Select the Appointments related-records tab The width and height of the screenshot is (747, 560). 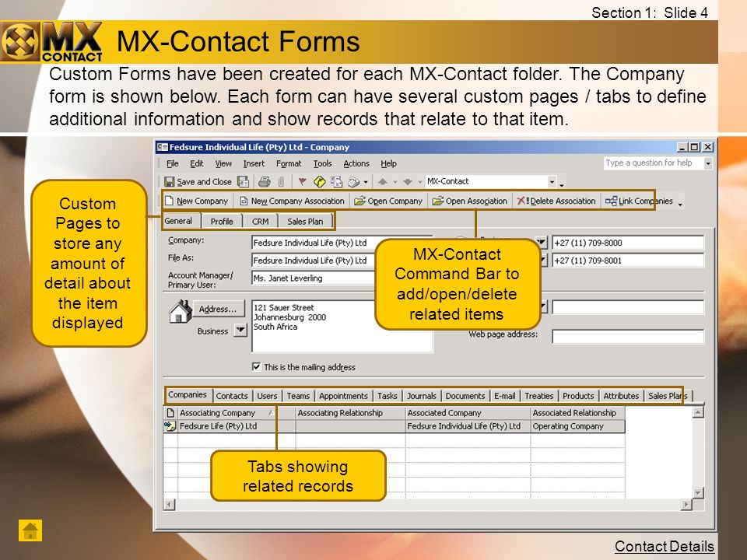pyautogui.click(x=343, y=396)
